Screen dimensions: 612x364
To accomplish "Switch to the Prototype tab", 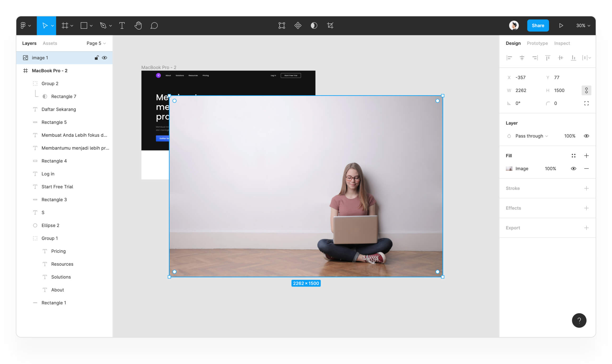I will tap(537, 43).
